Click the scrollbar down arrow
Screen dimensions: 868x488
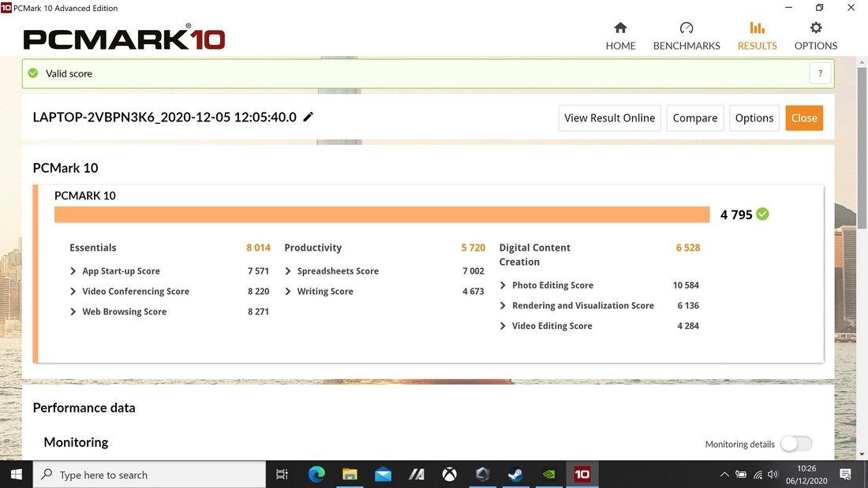[862, 454]
